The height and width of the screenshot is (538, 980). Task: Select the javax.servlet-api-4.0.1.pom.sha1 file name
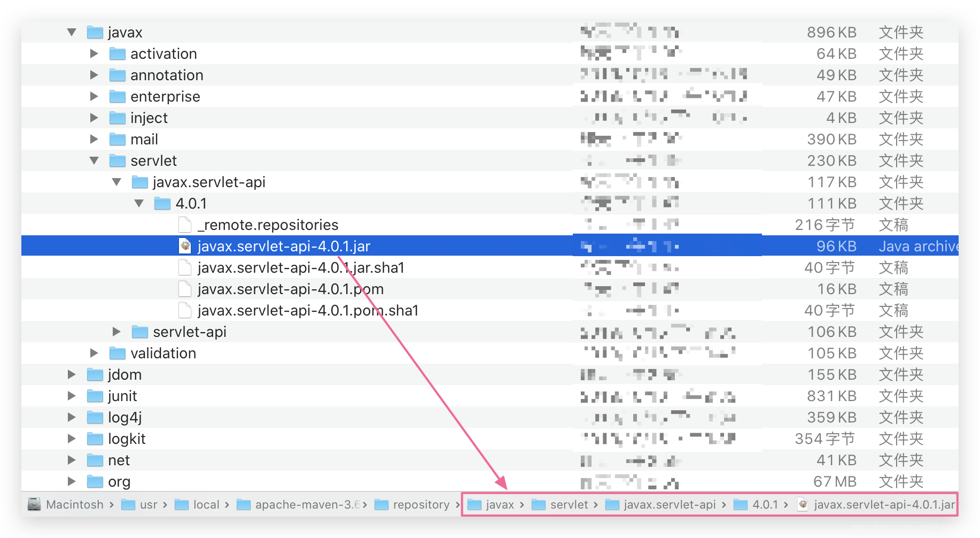tap(308, 311)
